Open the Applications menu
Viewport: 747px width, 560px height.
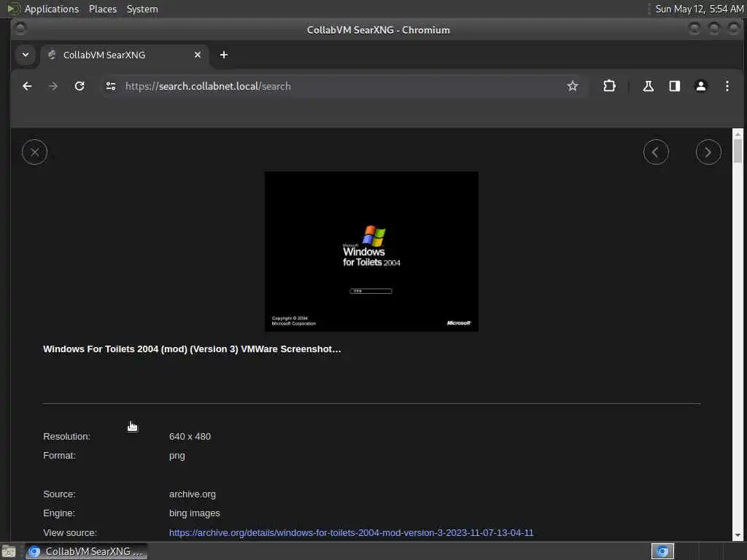click(43, 9)
